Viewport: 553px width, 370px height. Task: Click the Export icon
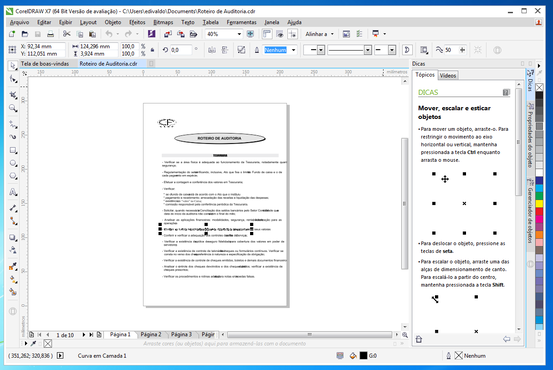pos(181,34)
